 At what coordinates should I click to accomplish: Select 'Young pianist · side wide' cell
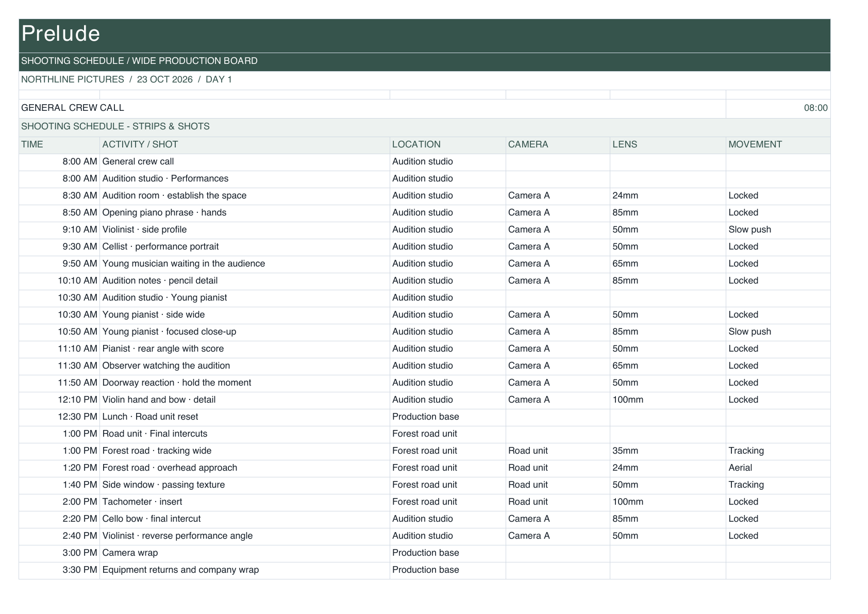[x=245, y=315]
